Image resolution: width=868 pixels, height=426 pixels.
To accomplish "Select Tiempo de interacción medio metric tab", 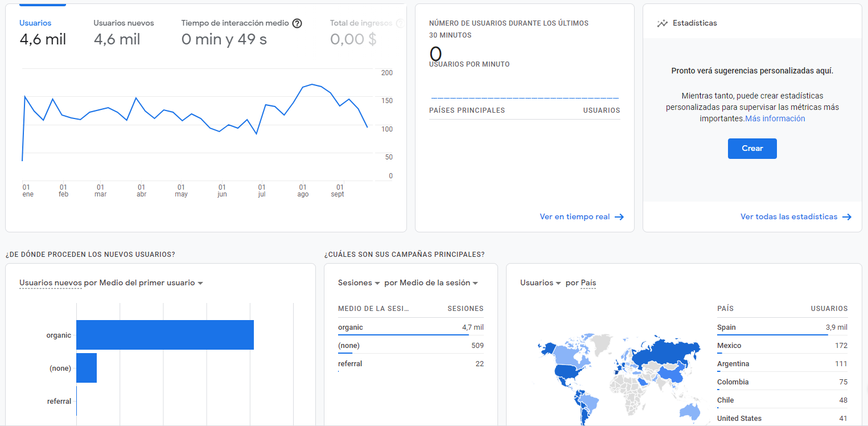I will coord(241,32).
